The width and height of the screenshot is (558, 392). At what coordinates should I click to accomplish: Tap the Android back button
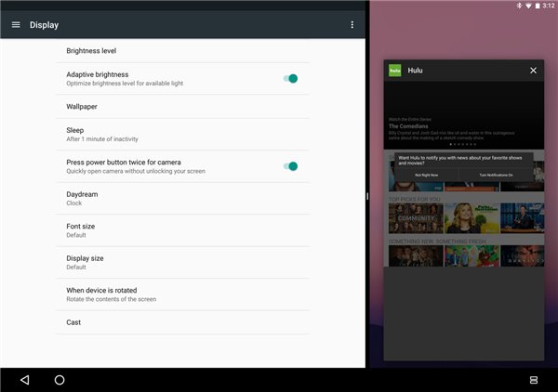click(x=25, y=380)
